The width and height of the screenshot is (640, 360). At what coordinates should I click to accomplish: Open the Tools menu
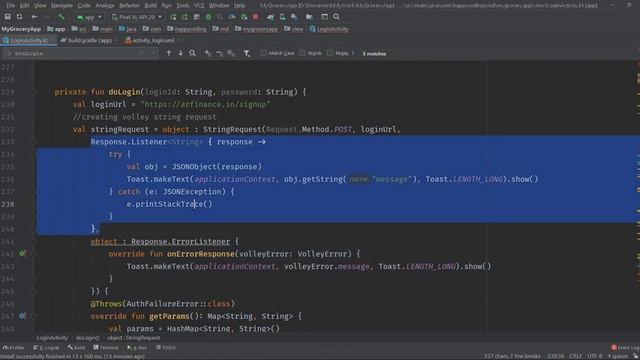[x=182, y=5]
